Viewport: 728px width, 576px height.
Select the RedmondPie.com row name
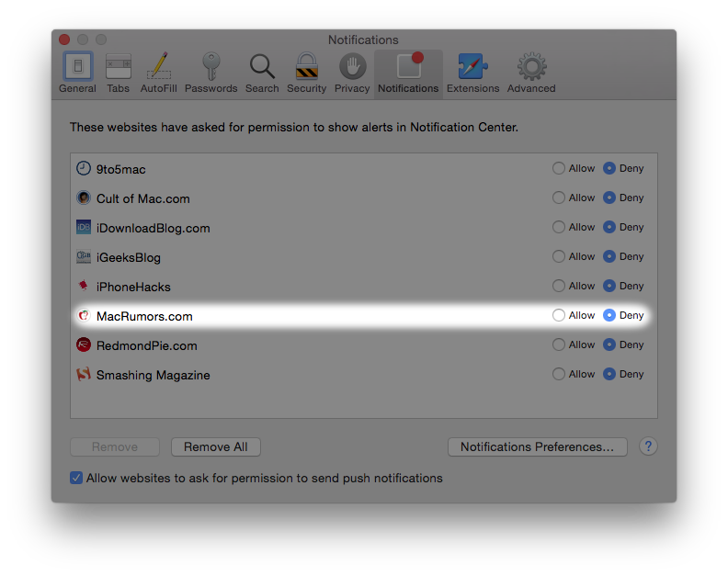point(147,345)
